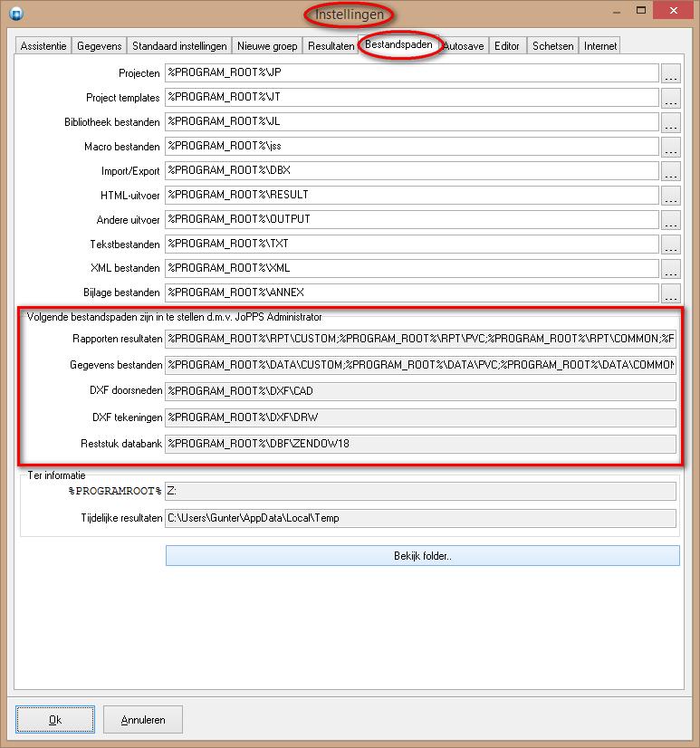Browse for the Project templates folder
The width and height of the screenshot is (700, 748).
point(670,97)
